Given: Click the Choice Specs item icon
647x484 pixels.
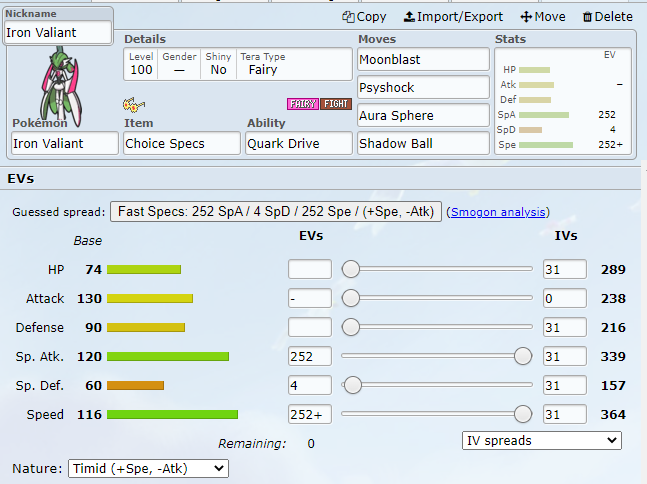Looking at the screenshot, I should point(134,105).
